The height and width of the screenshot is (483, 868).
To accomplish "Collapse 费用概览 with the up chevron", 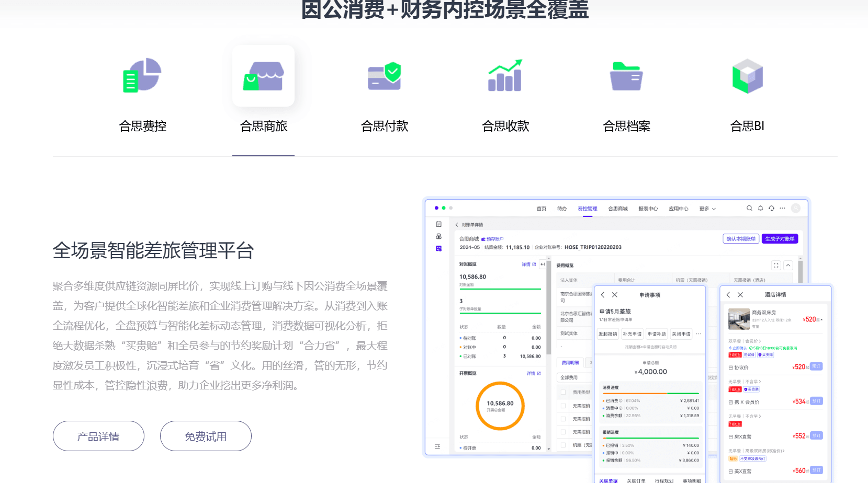I will (788, 266).
